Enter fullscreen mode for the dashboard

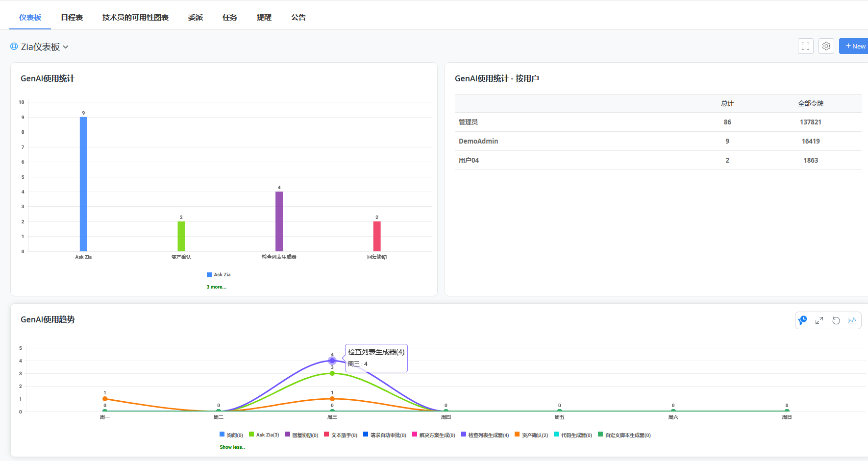tap(805, 46)
